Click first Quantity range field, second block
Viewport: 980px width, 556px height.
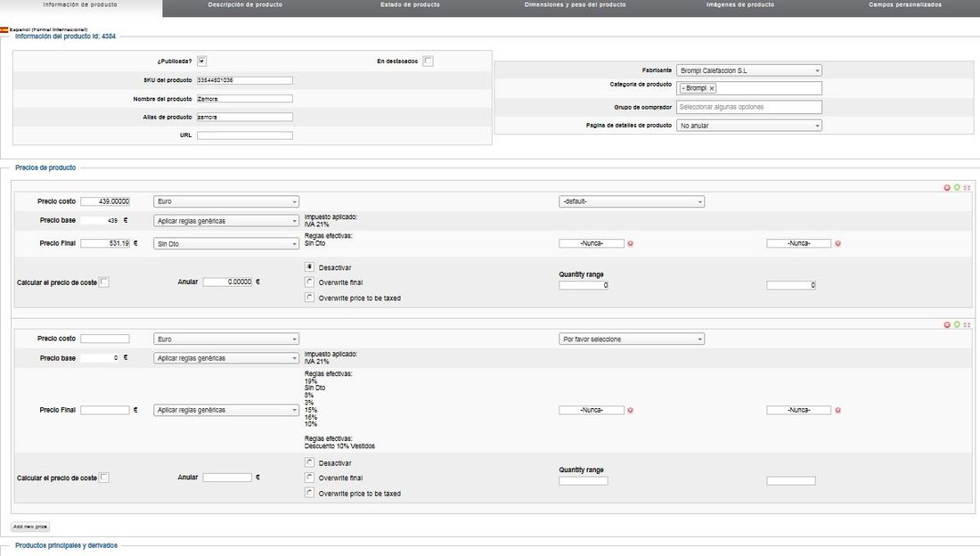584,481
